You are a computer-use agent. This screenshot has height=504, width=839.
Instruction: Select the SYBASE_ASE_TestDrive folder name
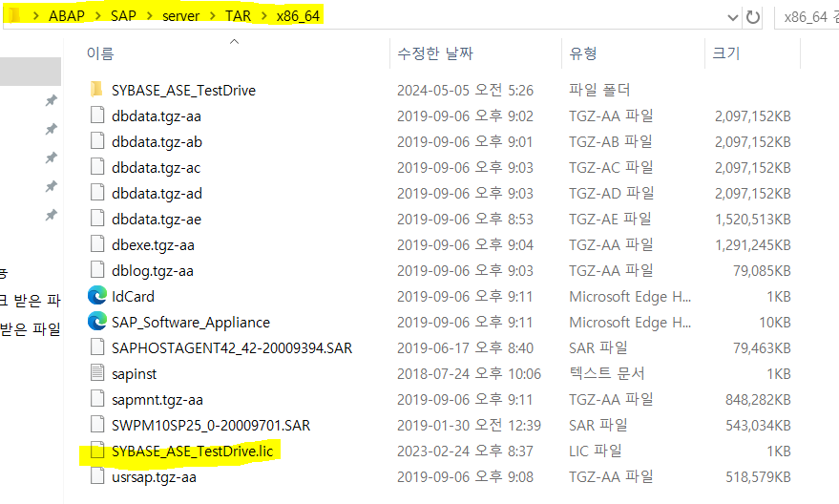pyautogui.click(x=183, y=91)
